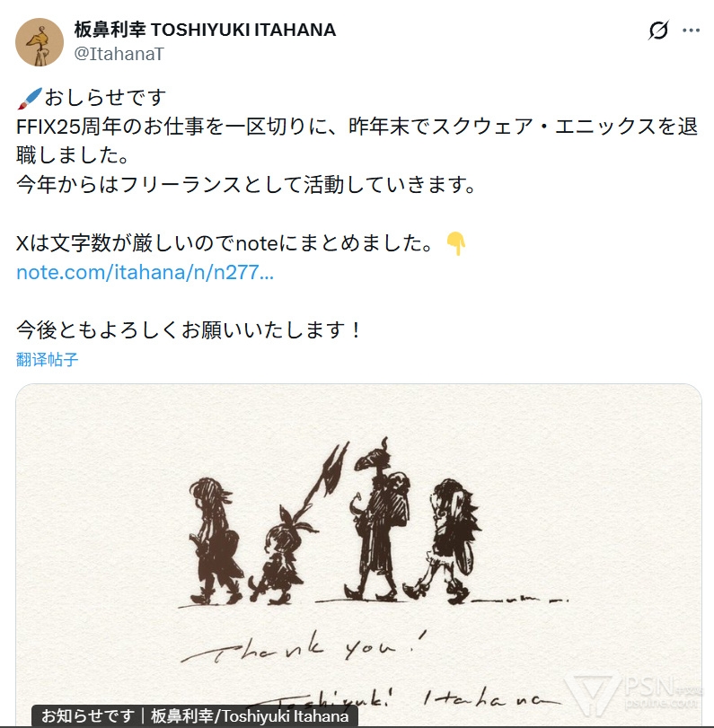Open the Grok slashed-circle icon
Screen dimensions: 714x728
tap(658, 31)
